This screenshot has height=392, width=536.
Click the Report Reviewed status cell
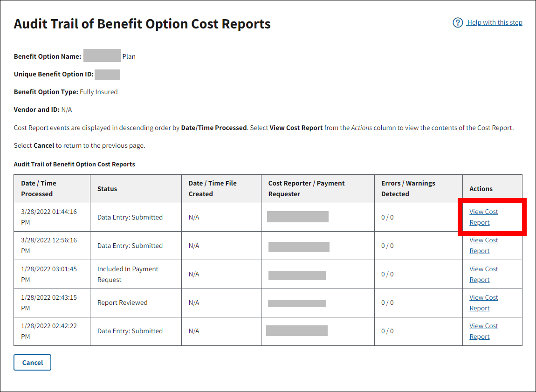[x=122, y=303]
